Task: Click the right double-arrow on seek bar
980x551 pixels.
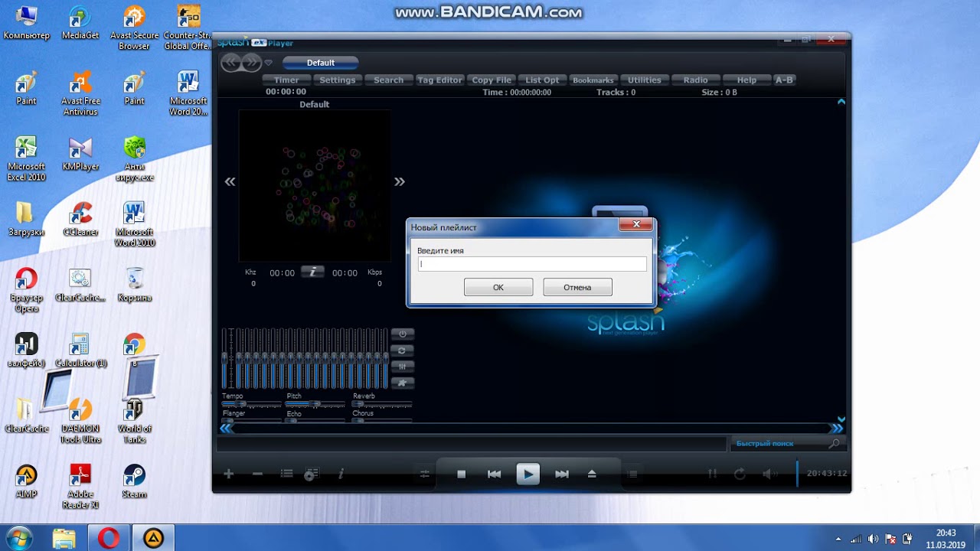Action: click(837, 429)
